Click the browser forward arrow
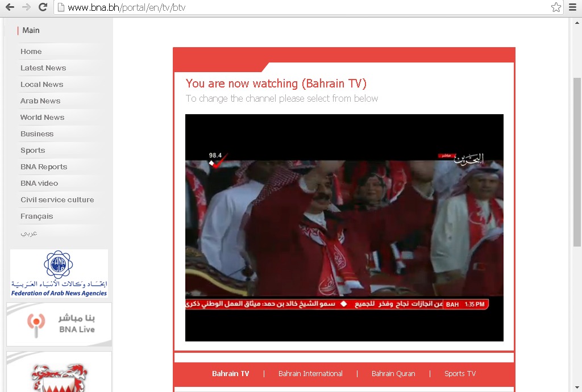582x392 pixels. pos(26,7)
